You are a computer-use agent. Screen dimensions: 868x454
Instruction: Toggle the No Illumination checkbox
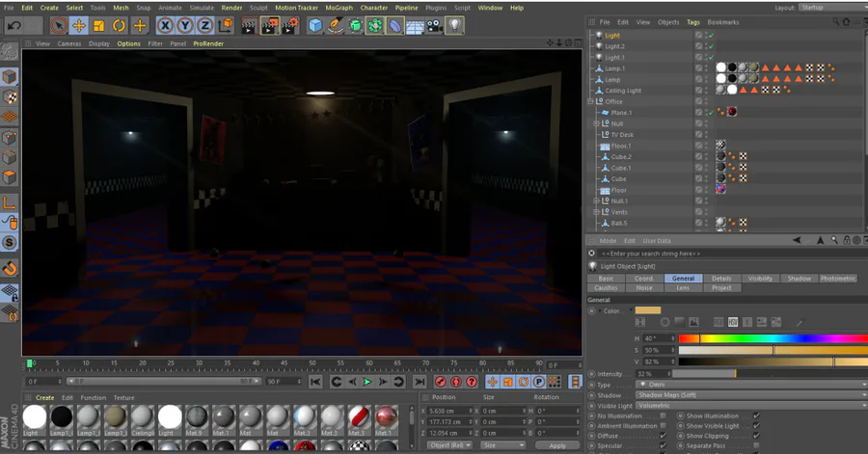[x=664, y=415]
